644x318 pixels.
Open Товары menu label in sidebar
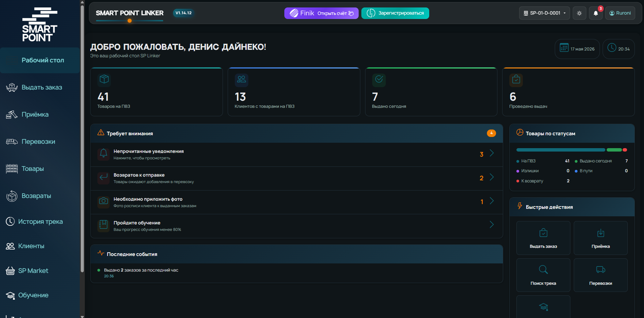click(33, 169)
